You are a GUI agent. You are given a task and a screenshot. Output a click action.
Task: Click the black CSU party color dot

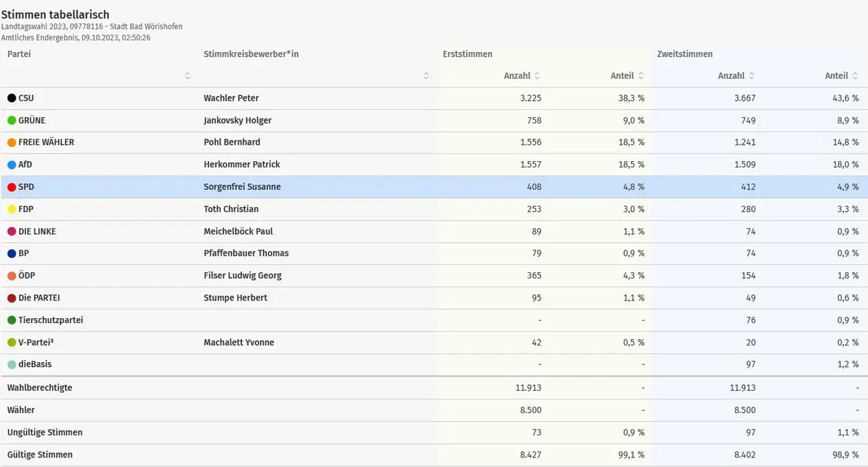pyautogui.click(x=12, y=98)
